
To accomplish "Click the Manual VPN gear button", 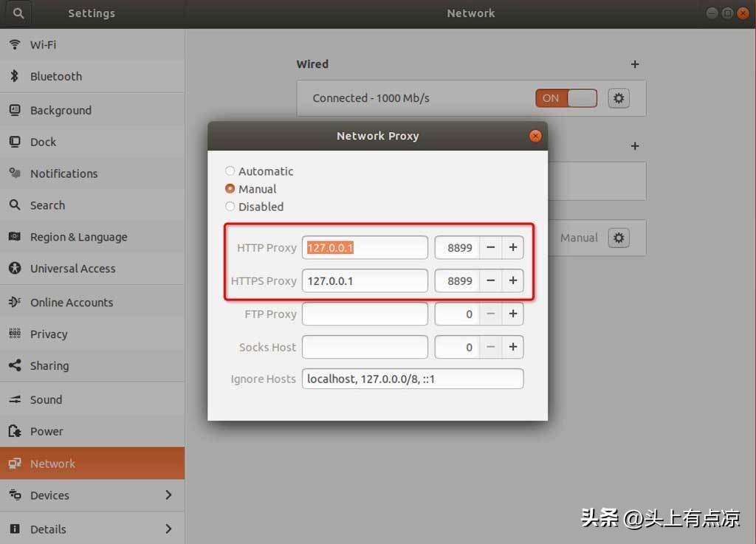I will [619, 237].
